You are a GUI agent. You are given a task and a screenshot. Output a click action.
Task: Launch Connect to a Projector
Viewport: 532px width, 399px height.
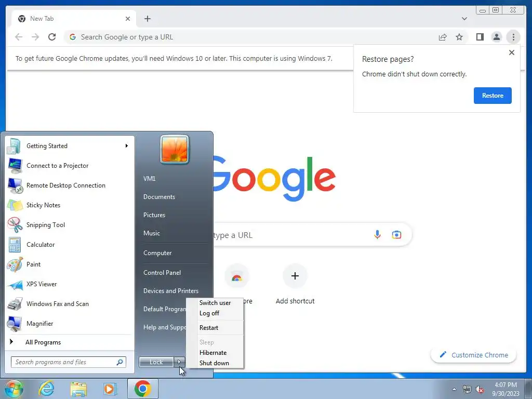[x=69, y=166]
